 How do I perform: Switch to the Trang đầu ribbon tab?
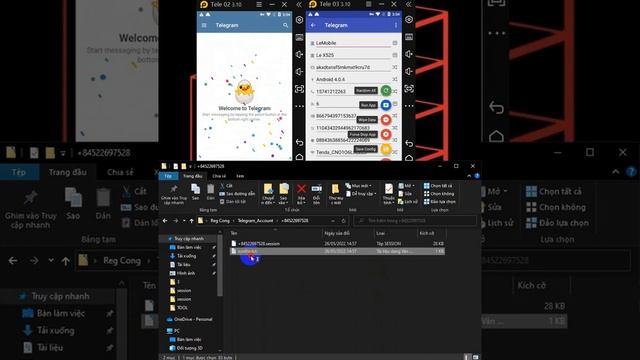pyautogui.click(x=193, y=176)
